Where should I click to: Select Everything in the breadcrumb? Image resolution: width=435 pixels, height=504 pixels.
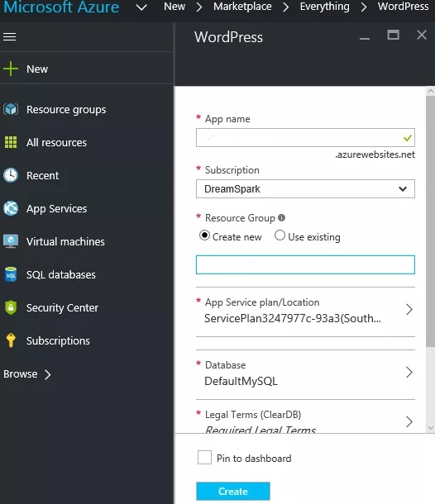[x=325, y=7]
